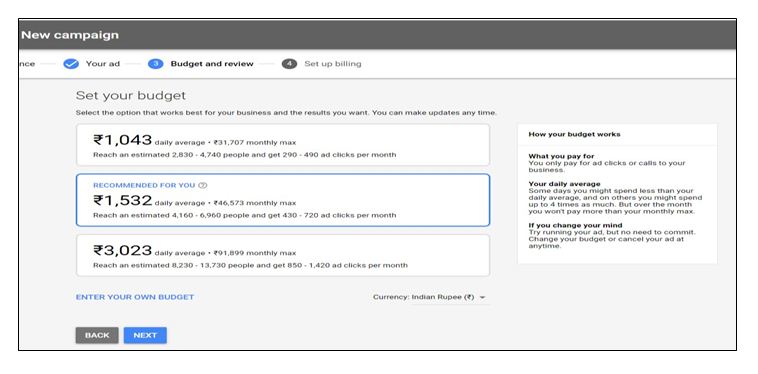Click the help icon beside Recommended For You
The width and height of the screenshot is (758, 374).
[203, 185]
